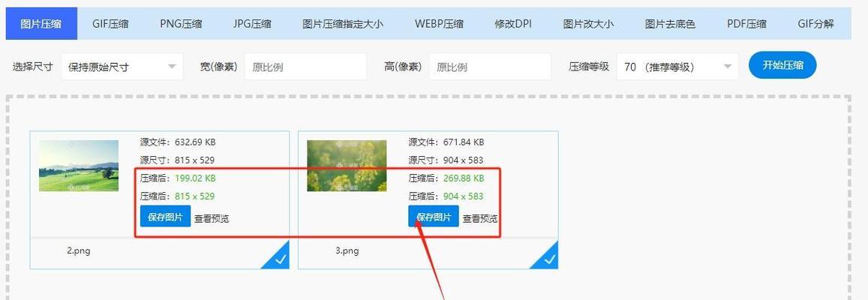The image size is (868, 300).
Task: Click the green meadow thumbnail of 2.png
Action: [79, 166]
